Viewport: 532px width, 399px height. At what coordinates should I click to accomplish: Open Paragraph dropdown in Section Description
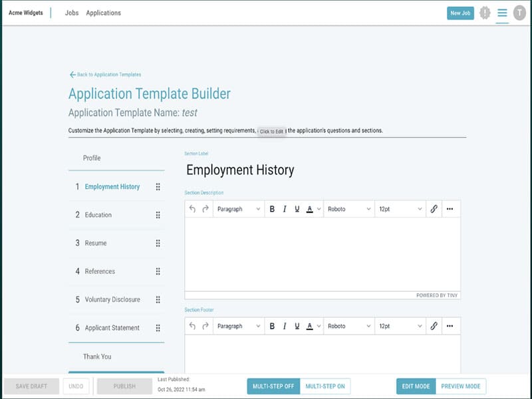[x=239, y=209]
